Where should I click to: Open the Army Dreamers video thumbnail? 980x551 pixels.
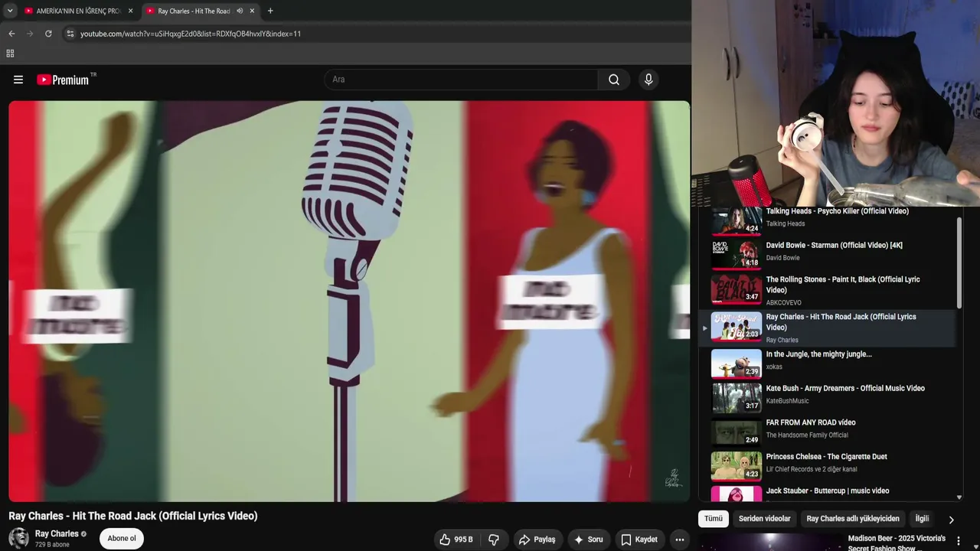[737, 398]
